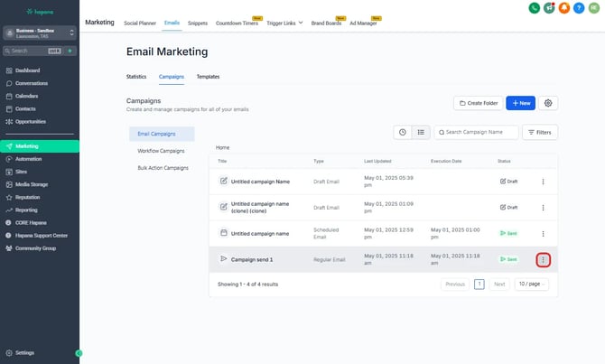Click the Create Folder button
This screenshot has width=605, height=364.
478,104
